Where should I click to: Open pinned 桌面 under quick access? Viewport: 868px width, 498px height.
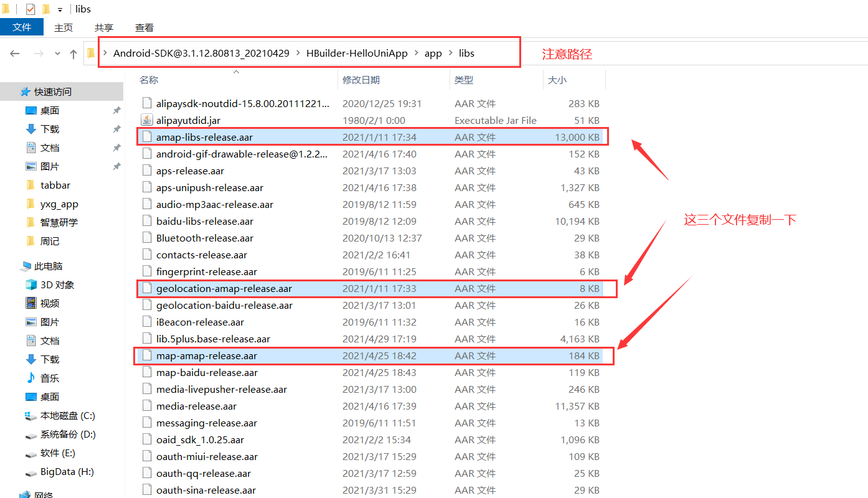click(50, 110)
